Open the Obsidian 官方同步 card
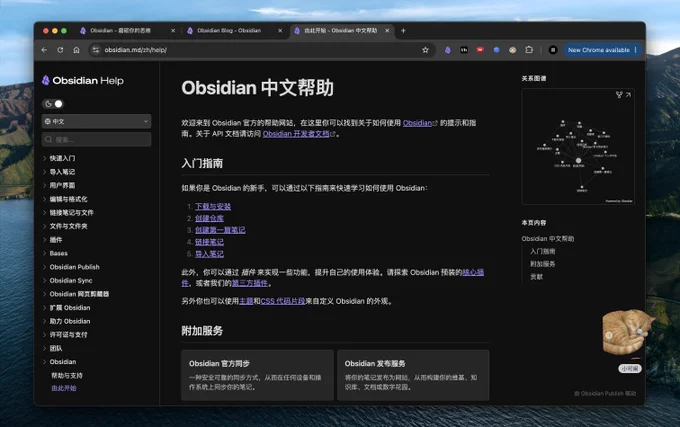 (x=257, y=375)
